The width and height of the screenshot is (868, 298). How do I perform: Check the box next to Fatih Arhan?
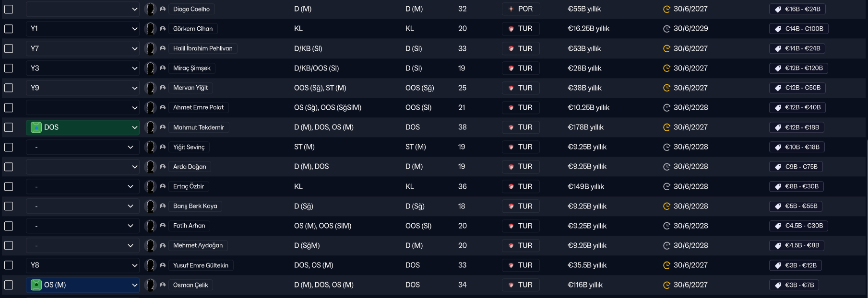[9, 226]
